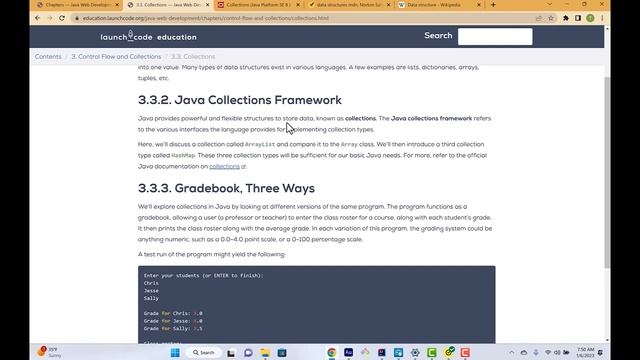Switch to the data structures Norton search tab
Screen dimensions: 640x360
[349, 5]
